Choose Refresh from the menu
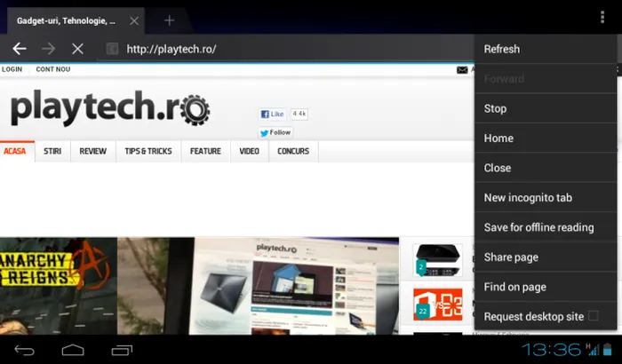Screen dimensions: 622x364 click(546, 49)
